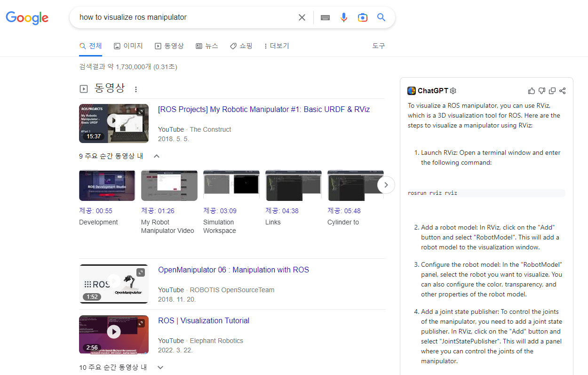Share the ChatGPT response
Viewport: 588px width, 375px height.
pyautogui.click(x=563, y=91)
